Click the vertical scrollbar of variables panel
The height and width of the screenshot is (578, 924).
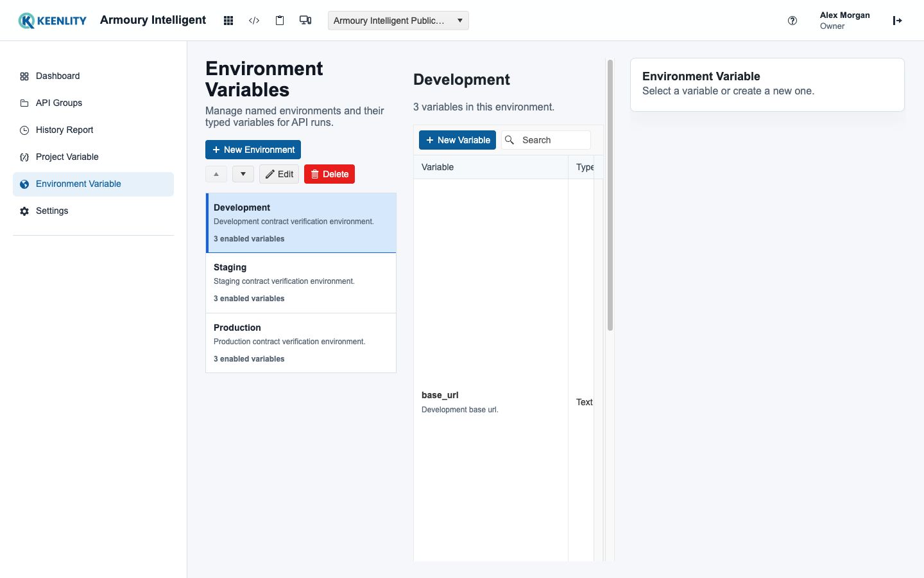tap(610, 196)
